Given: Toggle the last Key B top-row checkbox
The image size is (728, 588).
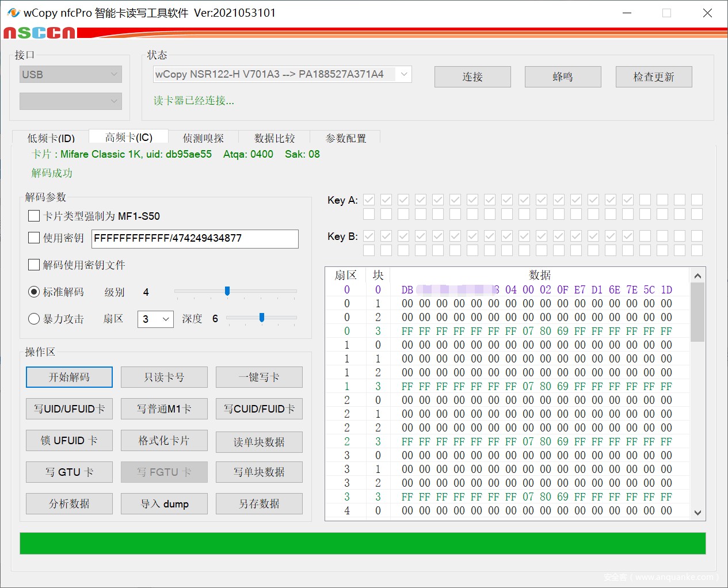Looking at the screenshot, I should point(697,236).
